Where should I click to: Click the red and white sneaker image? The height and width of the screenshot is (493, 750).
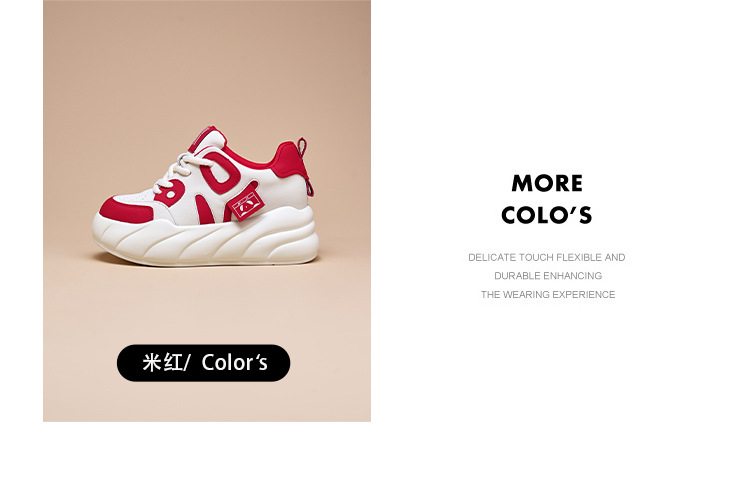pos(206,196)
